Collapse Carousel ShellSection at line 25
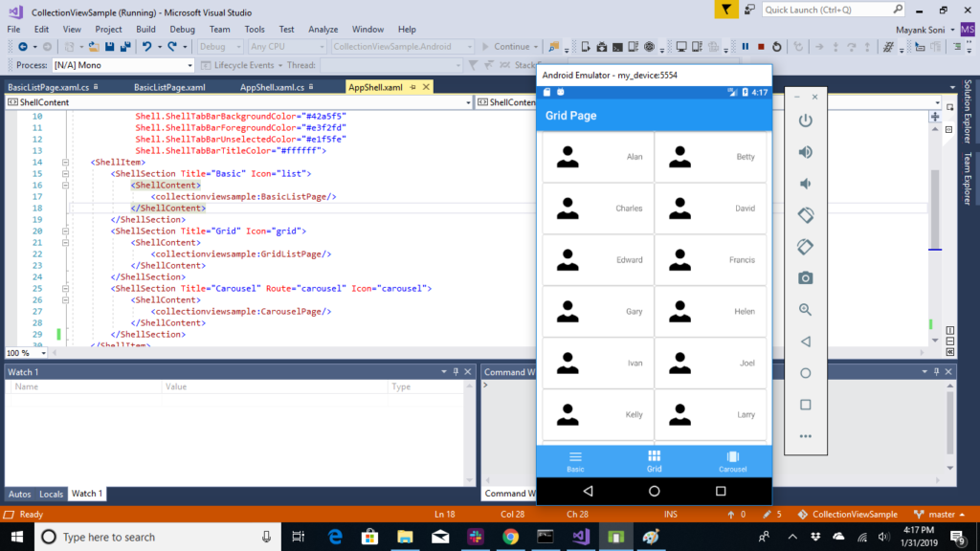Screen dimensions: 980x551 click(65, 289)
